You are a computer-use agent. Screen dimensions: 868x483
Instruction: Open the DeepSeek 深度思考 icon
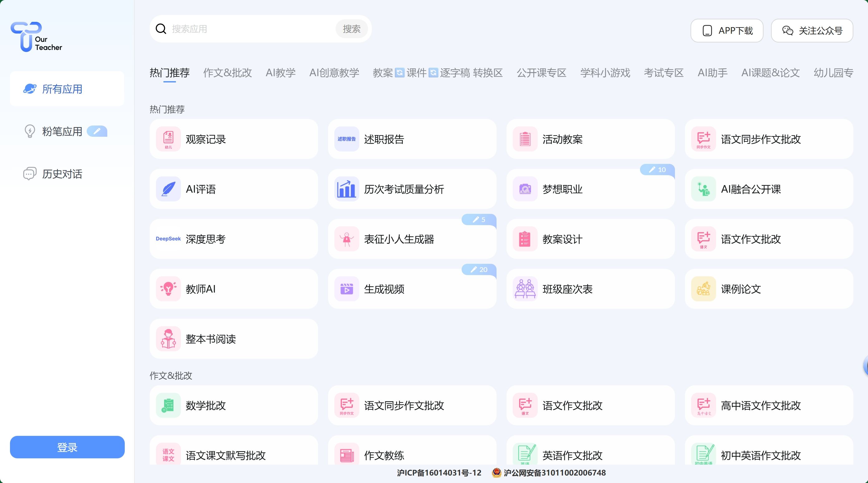(x=168, y=239)
